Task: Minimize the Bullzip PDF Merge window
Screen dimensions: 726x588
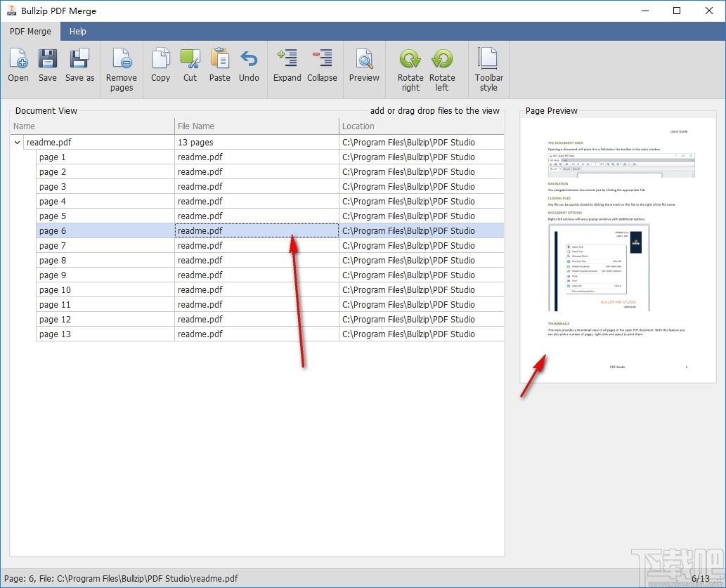Action: click(645, 11)
